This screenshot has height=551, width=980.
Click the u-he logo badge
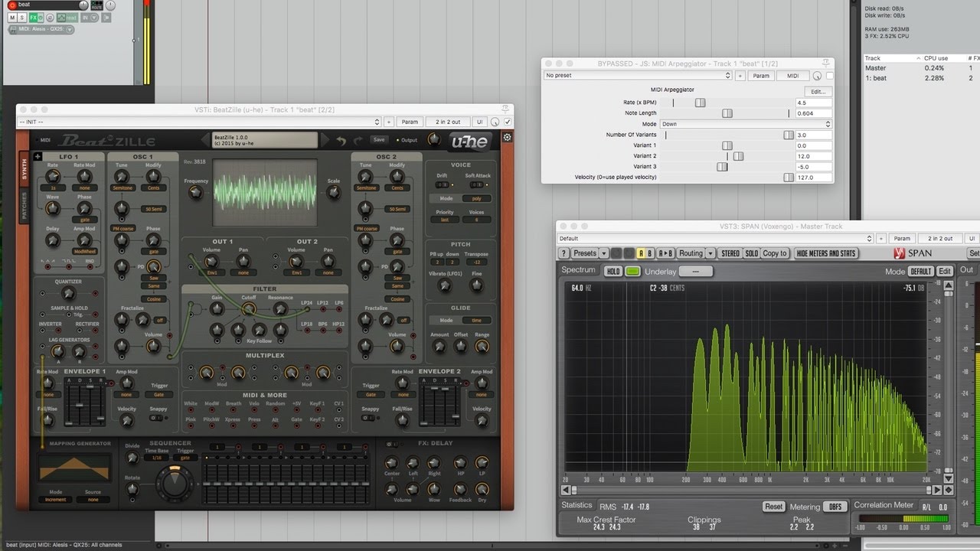coord(470,142)
